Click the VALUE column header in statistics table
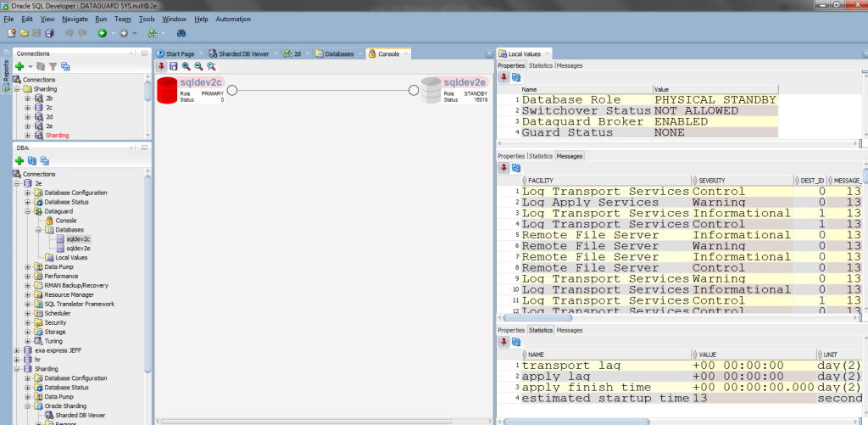Image resolution: width=868 pixels, height=425 pixels. click(754, 355)
